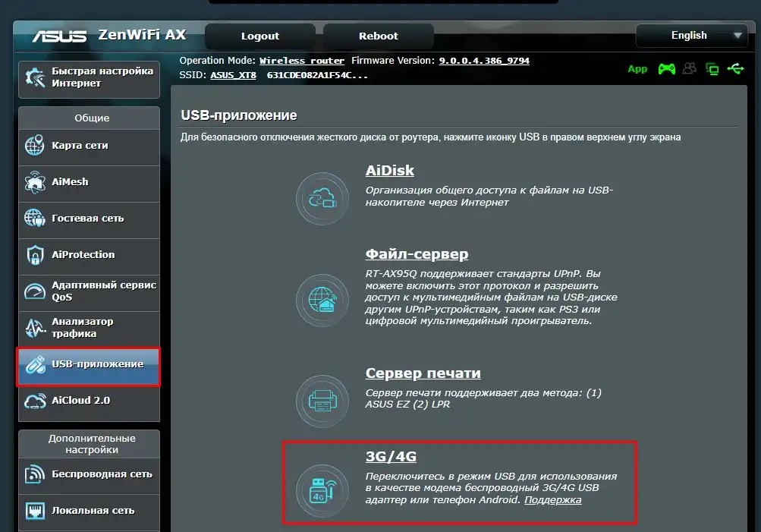Image resolution: width=761 pixels, height=532 pixels.
Task: Click the 3G/4G modem icon
Action: [x=322, y=490]
